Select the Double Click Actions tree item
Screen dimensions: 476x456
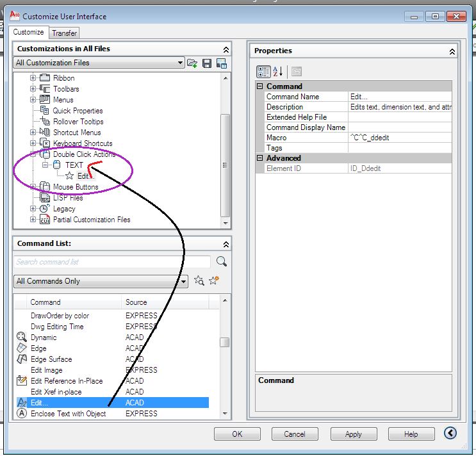(84, 154)
